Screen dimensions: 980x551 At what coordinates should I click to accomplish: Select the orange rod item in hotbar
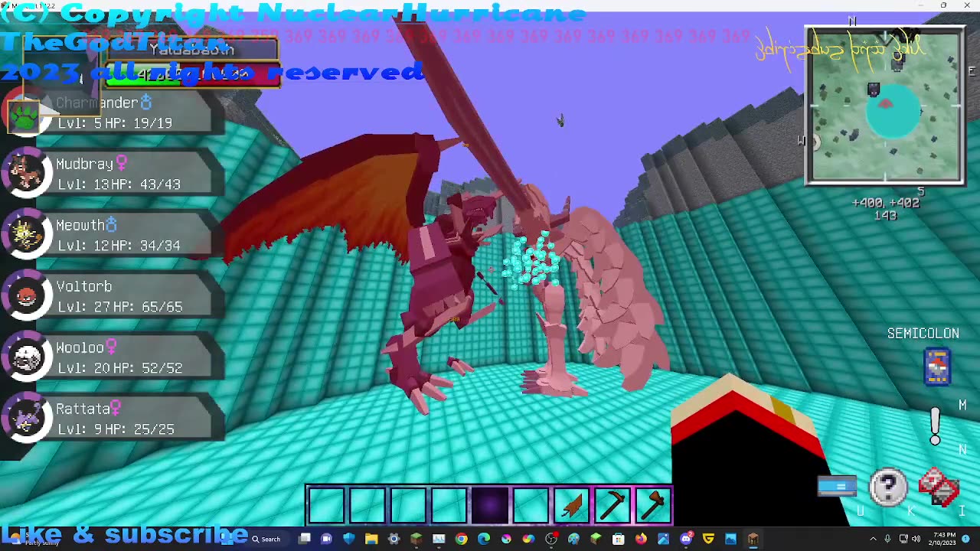coord(572,504)
